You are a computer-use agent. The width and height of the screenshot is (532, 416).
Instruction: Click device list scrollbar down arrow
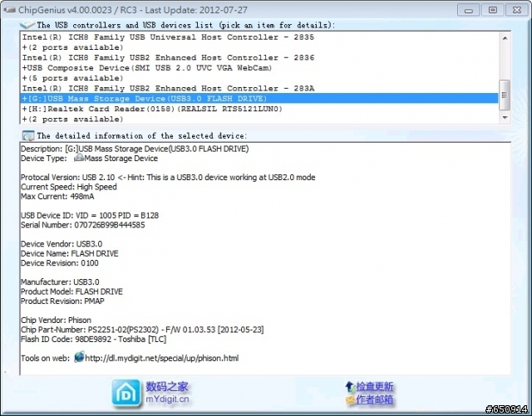coord(505,118)
